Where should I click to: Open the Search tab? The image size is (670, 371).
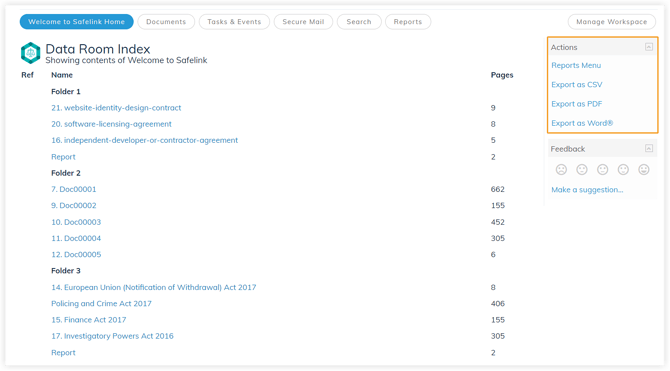tap(359, 22)
